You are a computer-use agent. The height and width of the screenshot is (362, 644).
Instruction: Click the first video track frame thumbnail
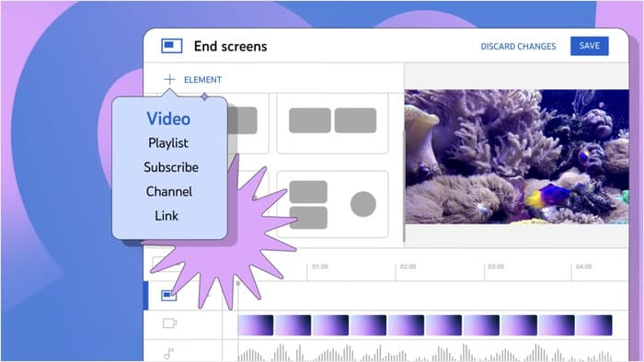pos(256,325)
